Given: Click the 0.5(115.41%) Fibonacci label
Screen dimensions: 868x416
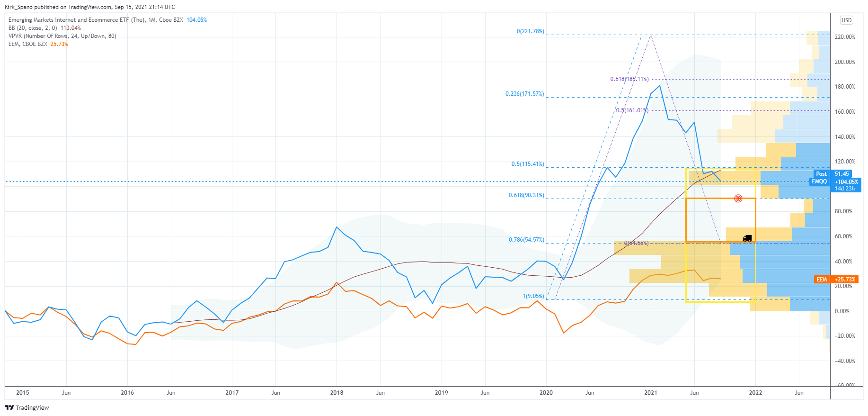Looking at the screenshot, I should point(528,164).
